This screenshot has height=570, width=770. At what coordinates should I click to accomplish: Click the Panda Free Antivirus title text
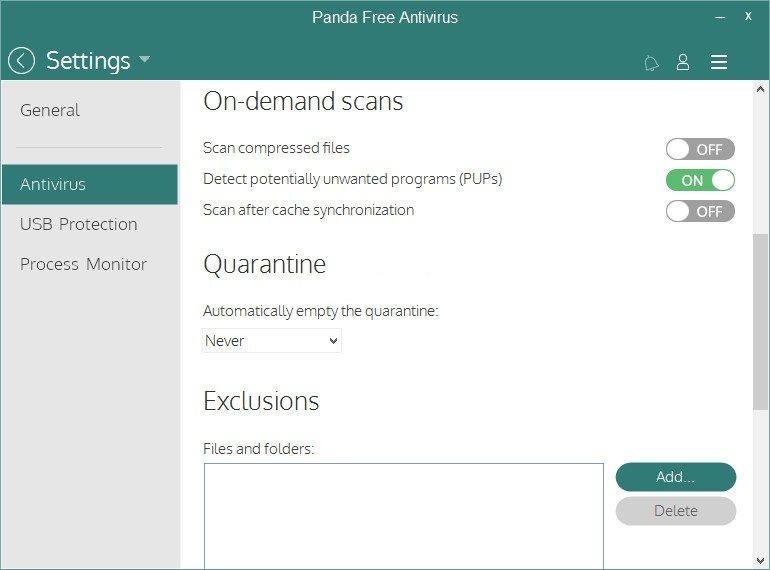click(x=385, y=17)
